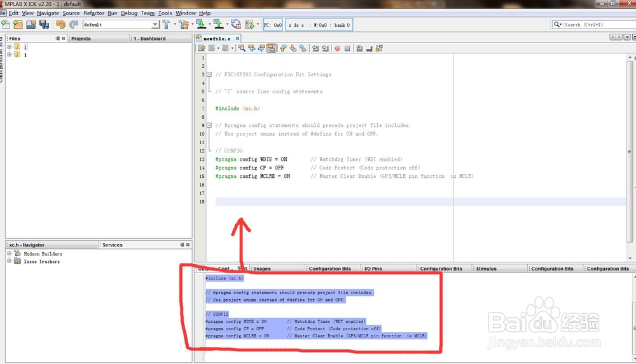This screenshot has width=636, height=364.
Task: Open the Window menu
Action: pyautogui.click(x=185, y=13)
